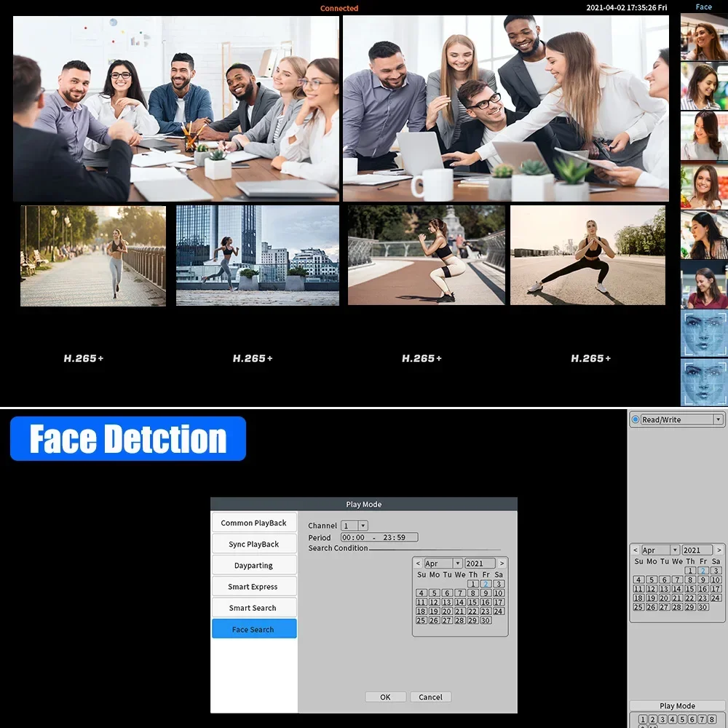Click the Play Mode button in right sidebar
The width and height of the screenshot is (728, 728).
677,705
